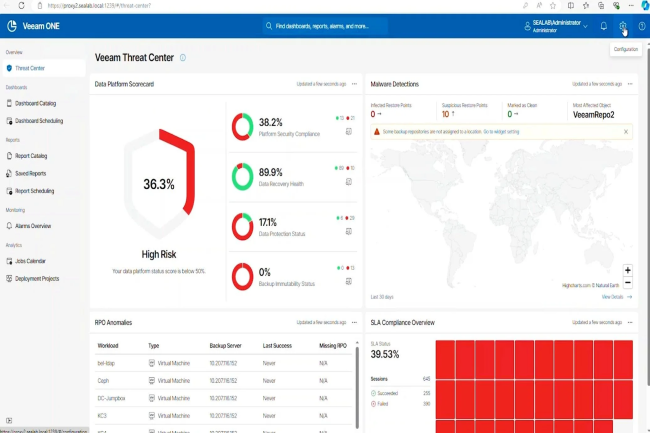This screenshot has width=650, height=433.
Task: Click the info icon beside Veeam Threat Center
Action: (x=182, y=58)
